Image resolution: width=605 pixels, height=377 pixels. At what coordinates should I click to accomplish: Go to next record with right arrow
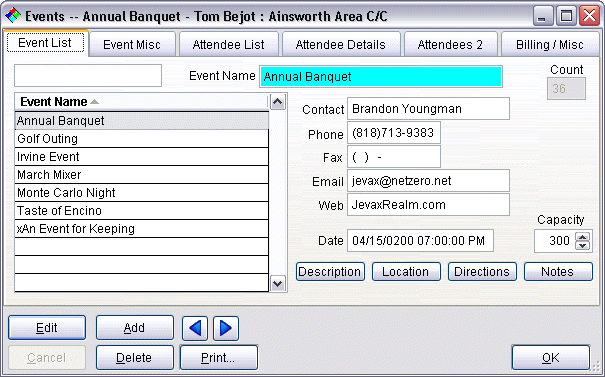(x=226, y=328)
